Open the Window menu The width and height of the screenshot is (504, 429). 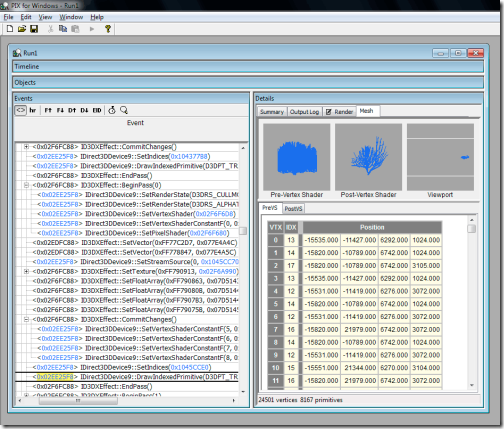(71, 17)
